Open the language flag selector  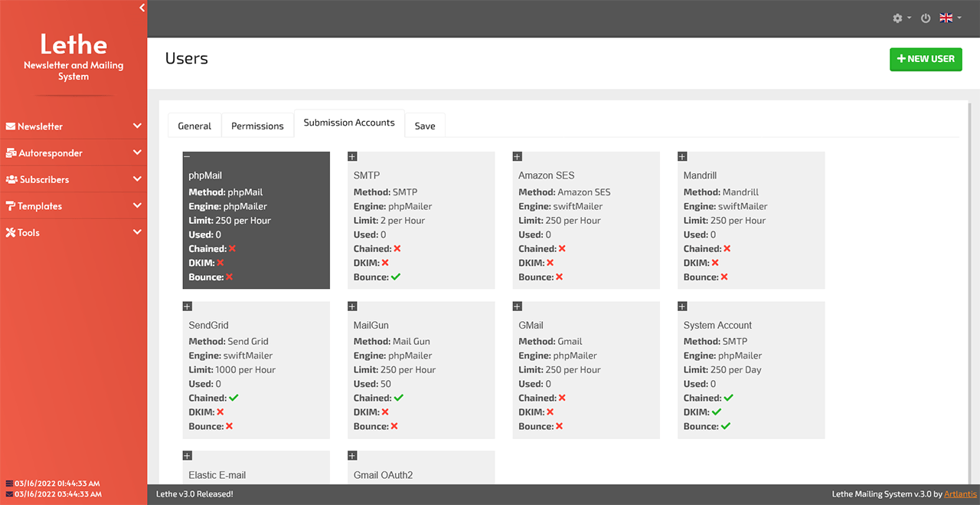click(949, 18)
